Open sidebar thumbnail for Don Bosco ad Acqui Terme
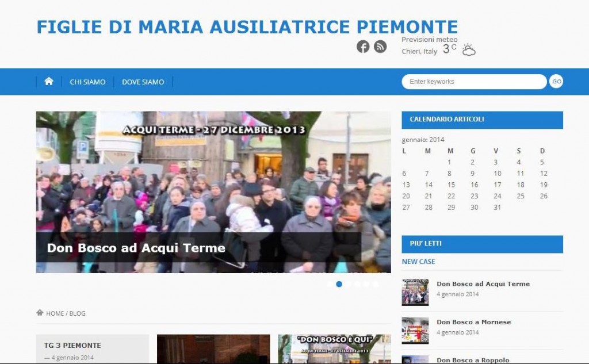Screen dimensions: 589x364 point(415,292)
